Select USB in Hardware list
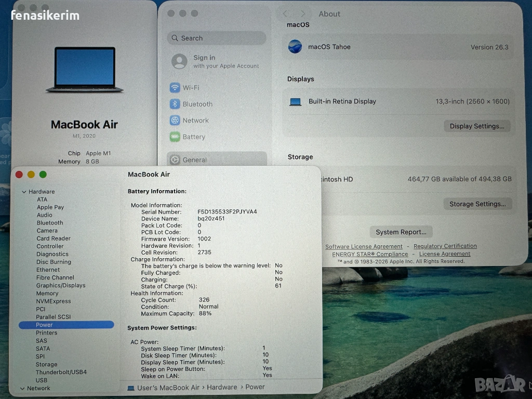This screenshot has height=399, width=532. pos(42,380)
